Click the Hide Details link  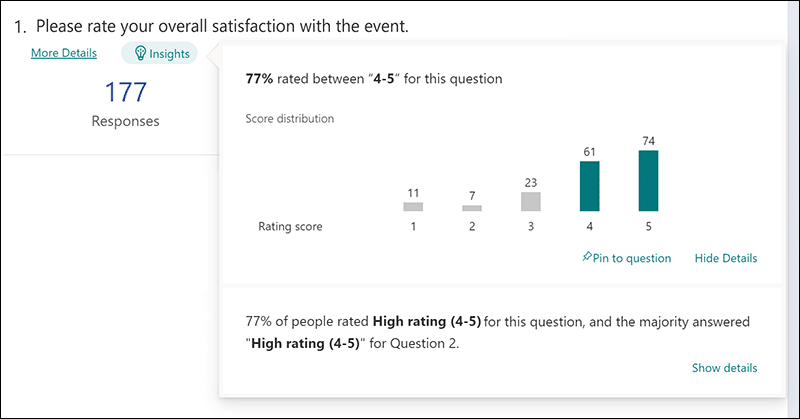(725, 258)
